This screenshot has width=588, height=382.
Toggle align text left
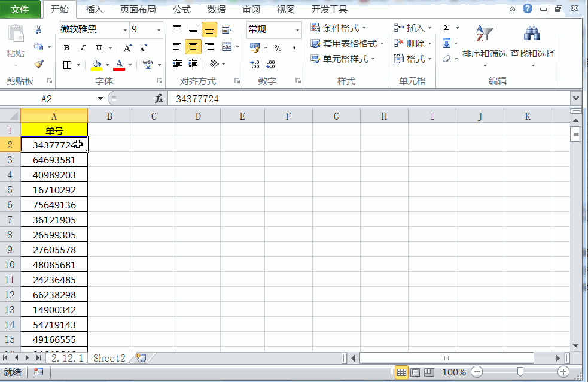point(177,47)
